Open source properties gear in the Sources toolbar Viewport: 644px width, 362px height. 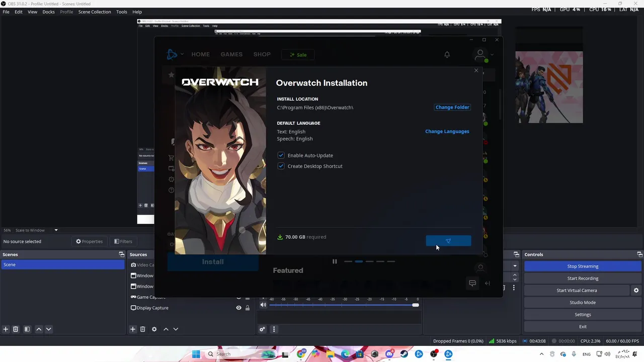[154, 329]
